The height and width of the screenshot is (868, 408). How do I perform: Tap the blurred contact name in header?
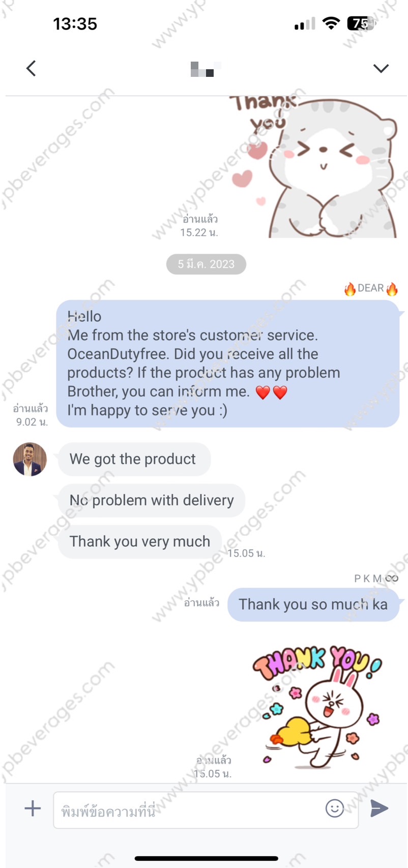206,69
